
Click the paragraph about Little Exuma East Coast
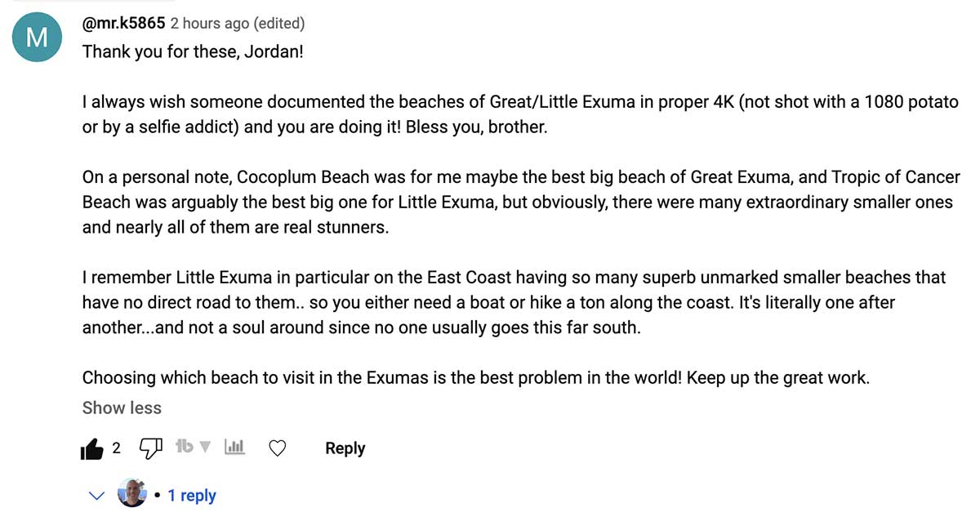pos(514,304)
